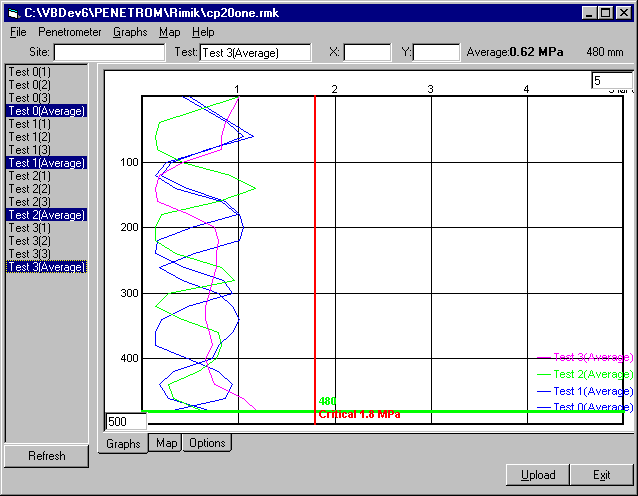The image size is (638, 496).
Task: Click the maximum depth field showing 500
Action: pos(126,422)
